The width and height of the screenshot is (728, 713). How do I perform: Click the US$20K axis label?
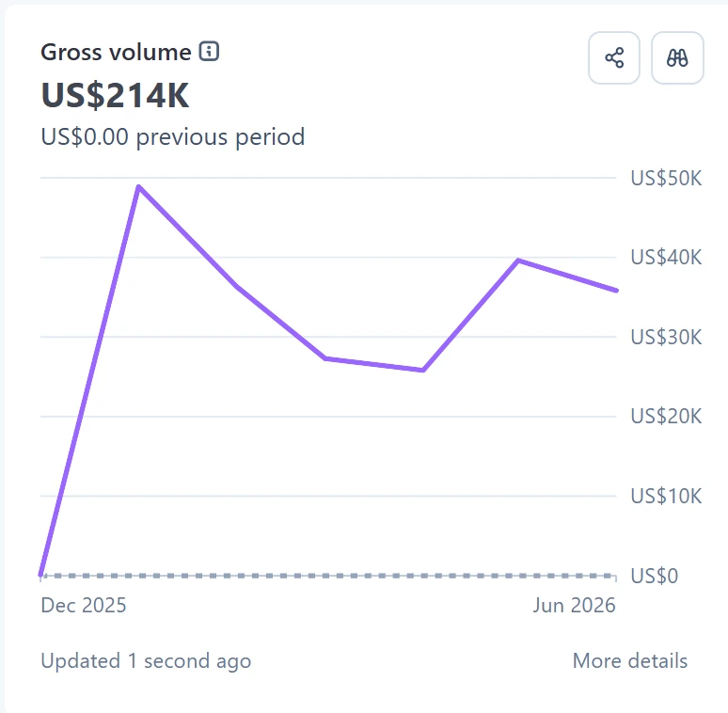(666, 417)
